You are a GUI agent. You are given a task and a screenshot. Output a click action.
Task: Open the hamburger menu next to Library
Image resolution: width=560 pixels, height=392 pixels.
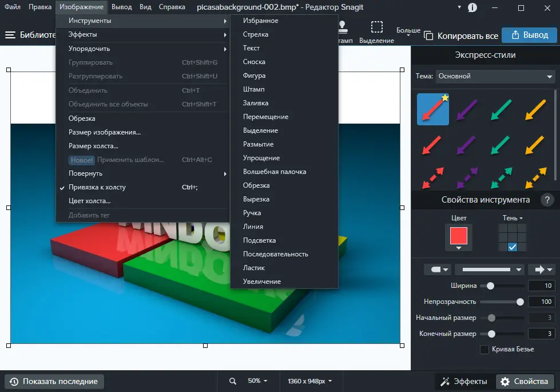[10, 35]
